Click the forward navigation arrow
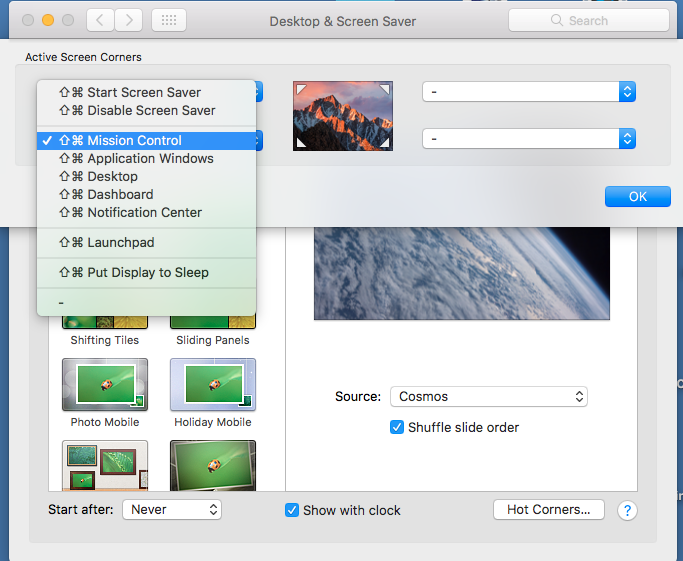Image resolution: width=683 pixels, height=561 pixels. point(128,20)
